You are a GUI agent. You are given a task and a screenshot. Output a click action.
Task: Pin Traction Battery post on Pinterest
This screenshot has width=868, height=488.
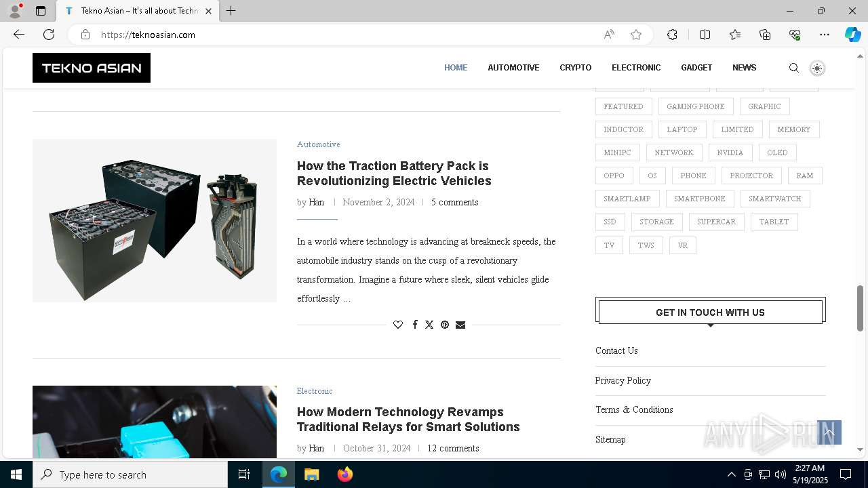tap(445, 325)
